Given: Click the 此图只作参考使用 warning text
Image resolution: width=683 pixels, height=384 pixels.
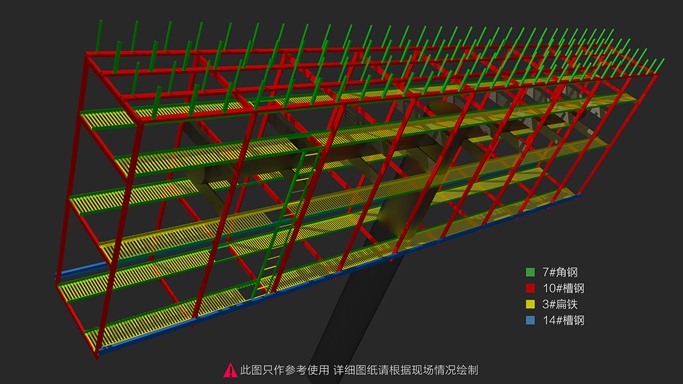Looking at the screenshot, I should (x=285, y=371).
